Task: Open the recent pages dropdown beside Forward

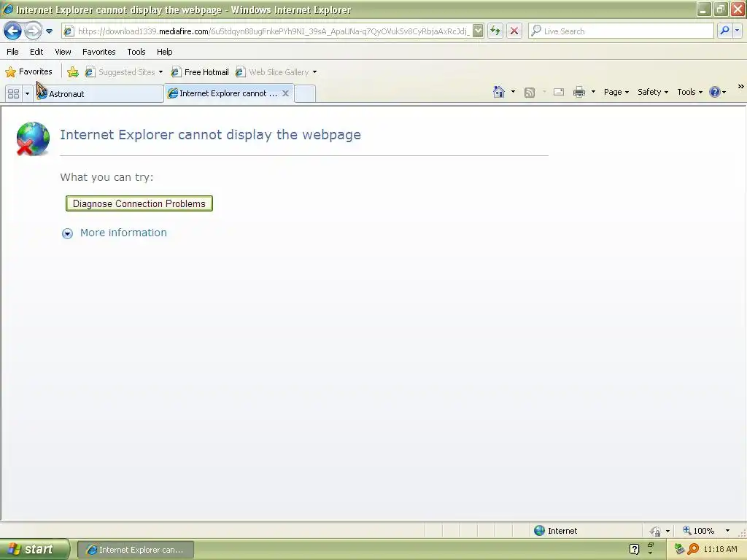Action: [x=49, y=31]
